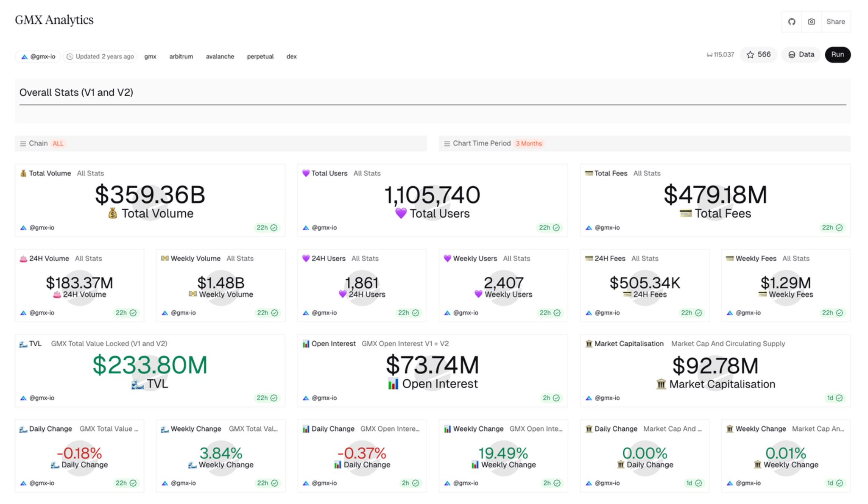The height and width of the screenshot is (504, 868).
Task: Click the Share button
Action: [835, 22]
